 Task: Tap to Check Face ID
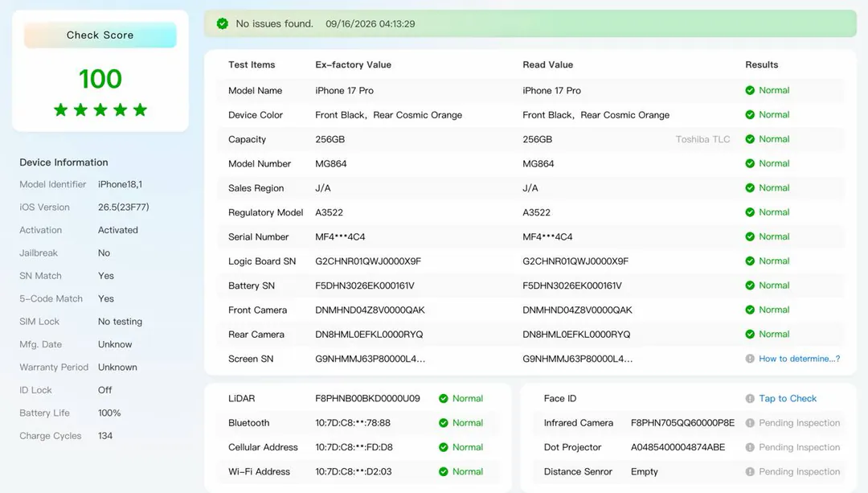tap(788, 398)
